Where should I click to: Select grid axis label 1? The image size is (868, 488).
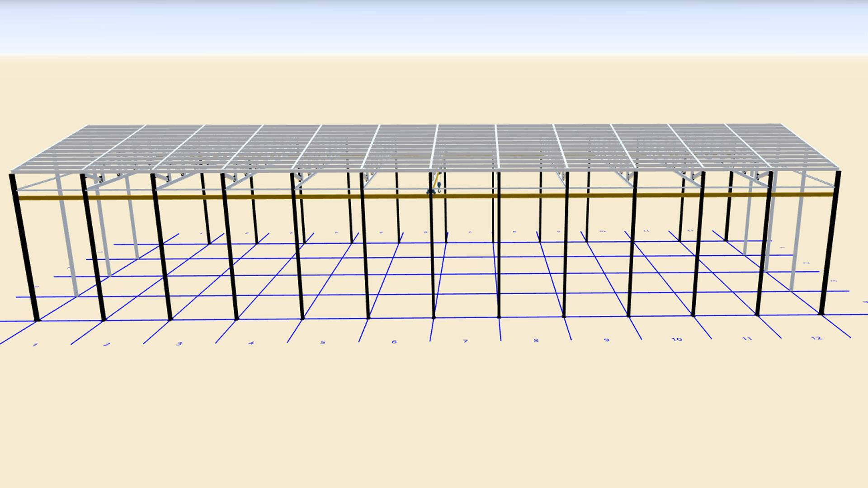[35, 346]
